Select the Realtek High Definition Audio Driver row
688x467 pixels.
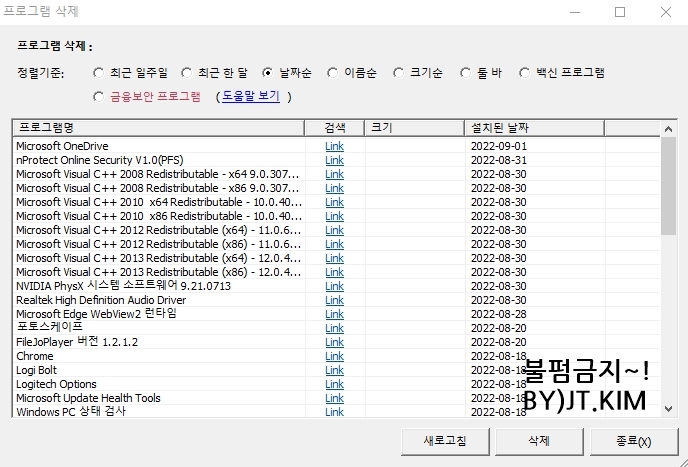click(x=101, y=300)
